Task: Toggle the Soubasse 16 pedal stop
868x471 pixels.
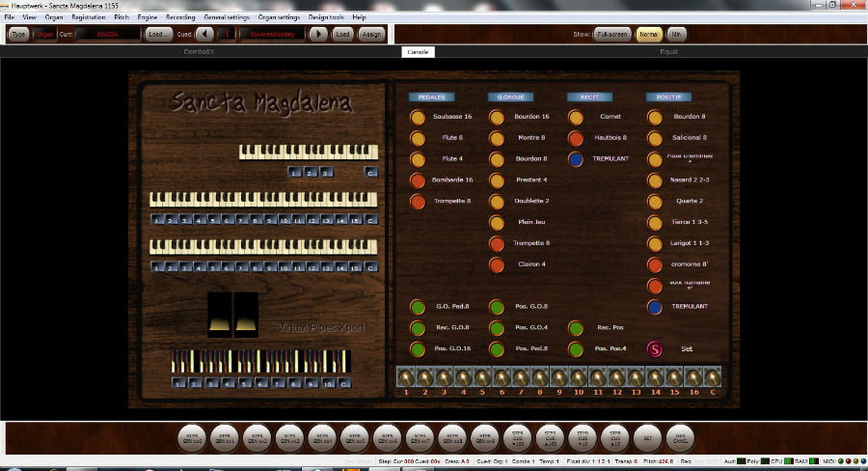Action: tap(418, 117)
